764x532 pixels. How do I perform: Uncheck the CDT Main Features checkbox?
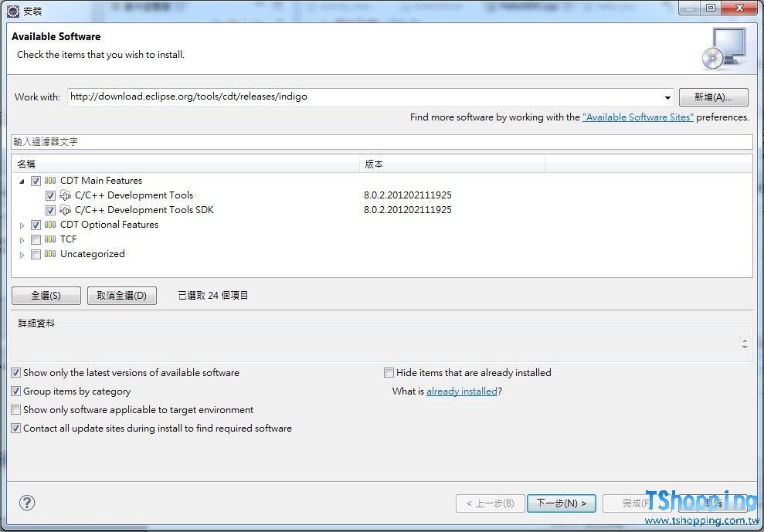tap(36, 181)
